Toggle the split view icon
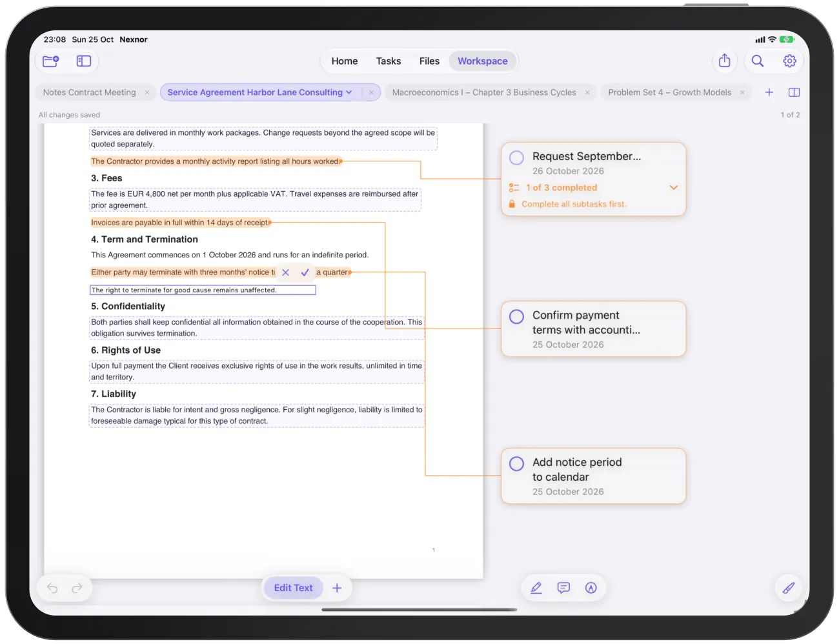Image resolution: width=839 pixels, height=644 pixels. tap(794, 92)
